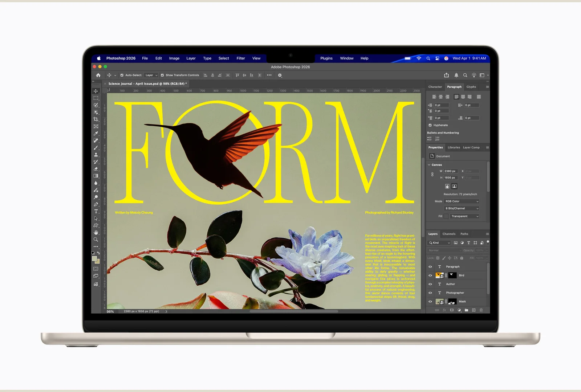The width and height of the screenshot is (581, 392).
Task: Open the Filter menu
Action: (x=241, y=58)
